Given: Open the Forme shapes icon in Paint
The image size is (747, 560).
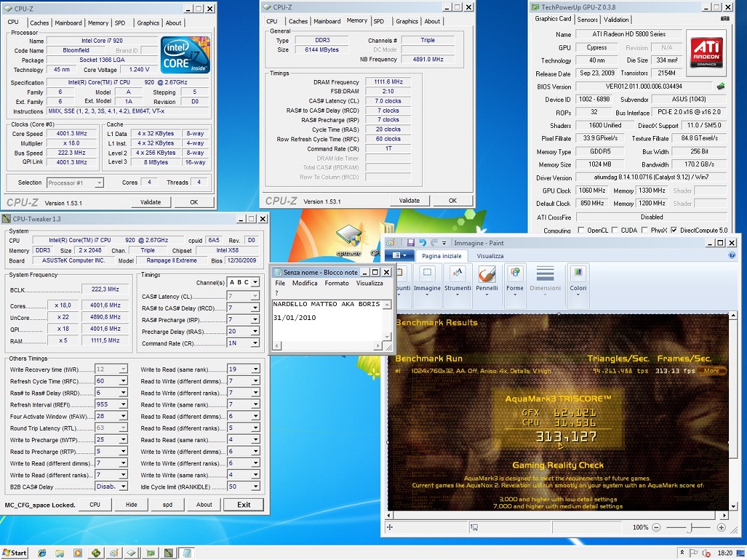Looking at the screenshot, I should (x=515, y=273).
